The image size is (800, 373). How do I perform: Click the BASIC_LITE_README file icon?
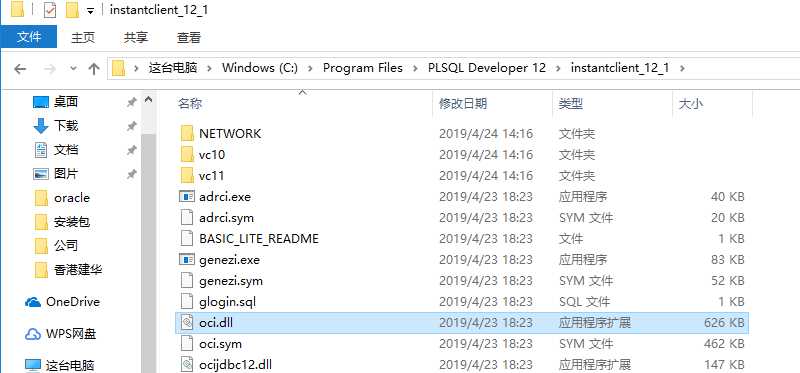[x=187, y=239]
